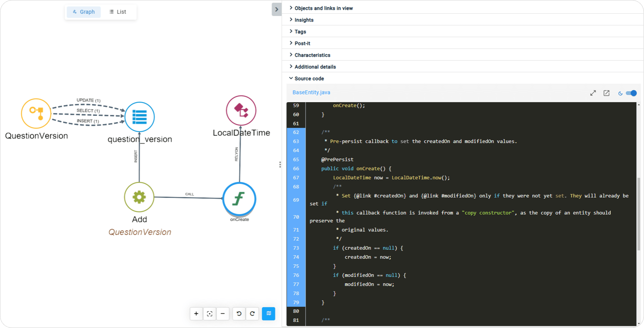644x328 pixels.
Task: Expand source code to full screen
Action: [593, 93]
